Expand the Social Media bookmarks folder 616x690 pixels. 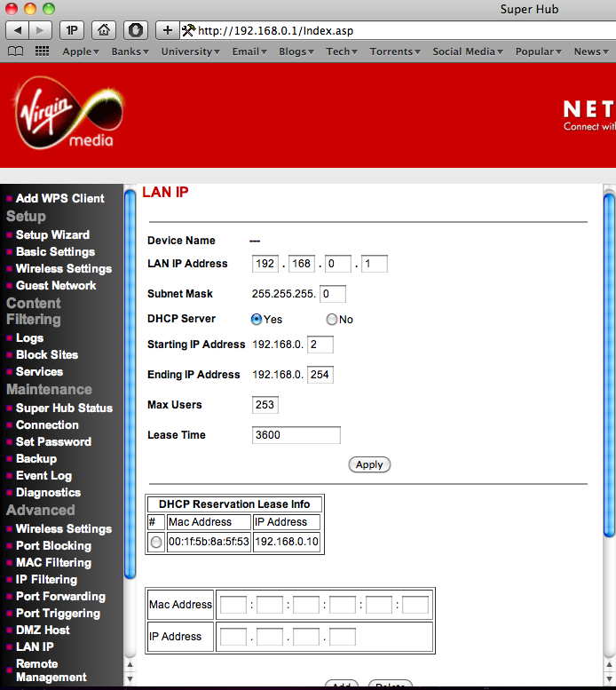468,52
